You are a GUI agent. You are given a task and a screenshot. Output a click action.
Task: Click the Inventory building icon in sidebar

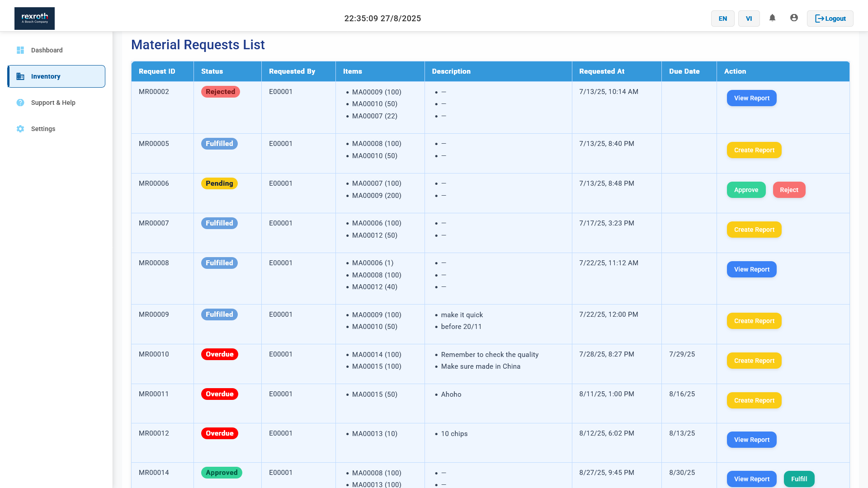tap(20, 76)
